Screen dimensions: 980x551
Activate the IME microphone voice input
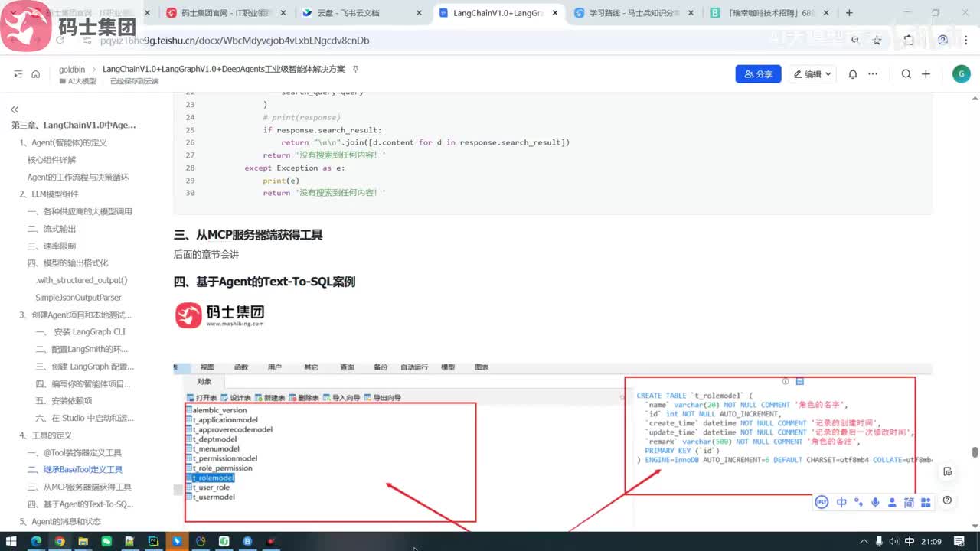click(875, 502)
